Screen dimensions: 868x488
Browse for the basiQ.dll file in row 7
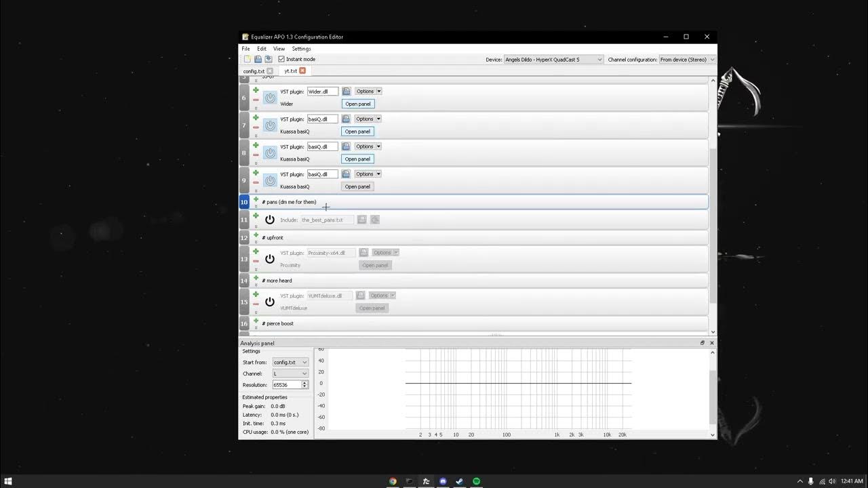pyautogui.click(x=346, y=119)
